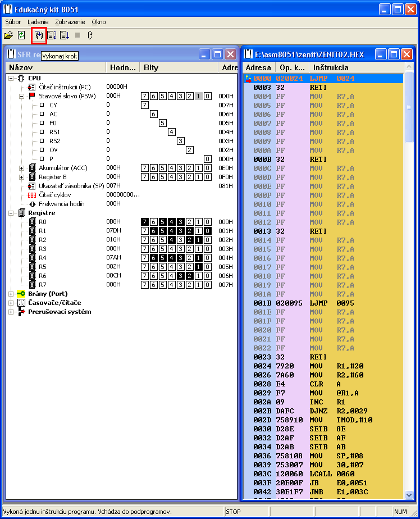
Task: Click the Bity column header
Action: (x=179, y=67)
